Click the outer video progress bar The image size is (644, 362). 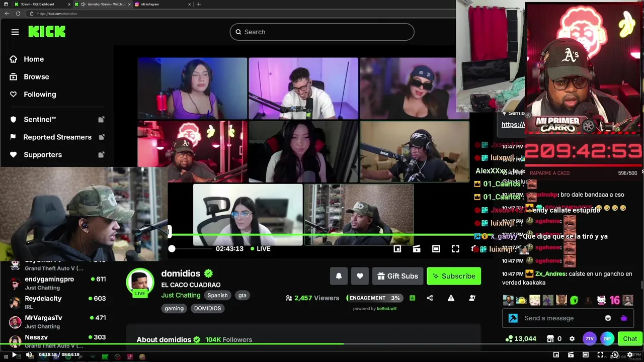coord(322,344)
